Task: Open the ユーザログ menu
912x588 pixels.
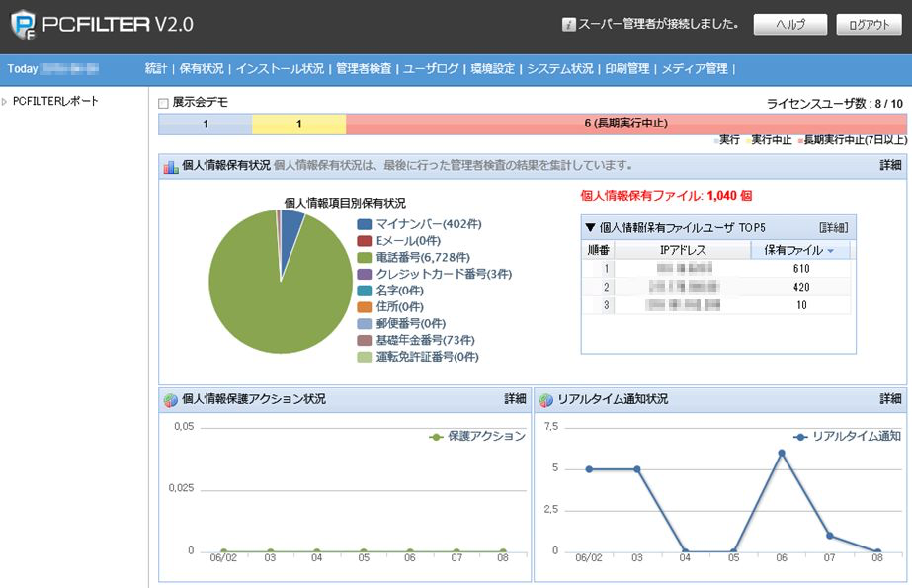Action: (431, 68)
